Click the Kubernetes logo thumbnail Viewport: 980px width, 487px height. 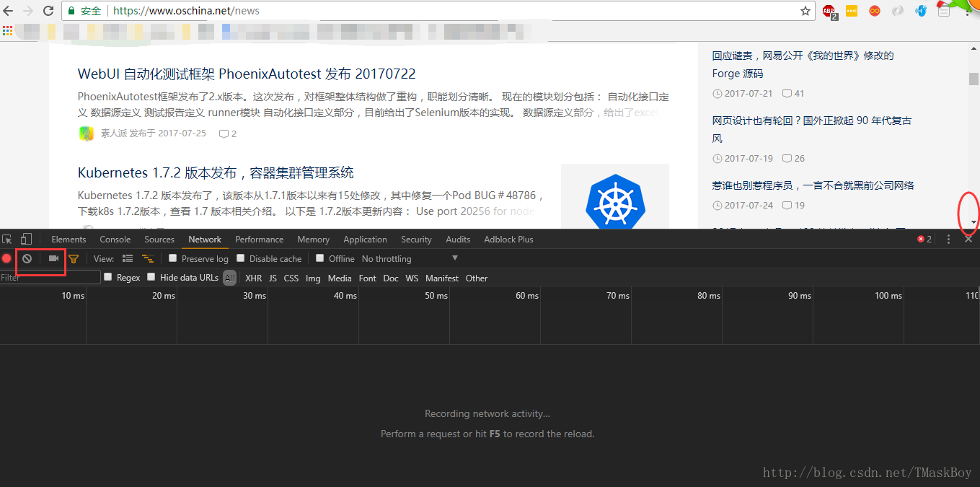615,196
